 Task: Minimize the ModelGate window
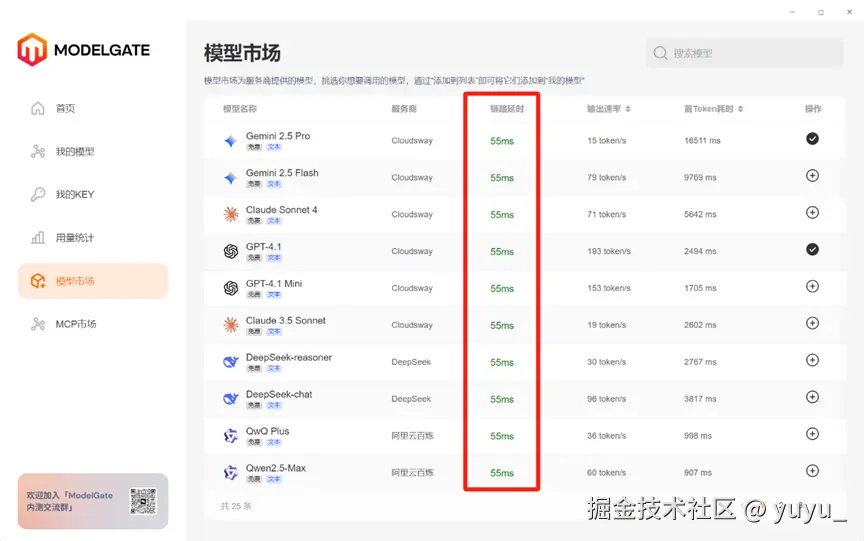tap(792, 12)
